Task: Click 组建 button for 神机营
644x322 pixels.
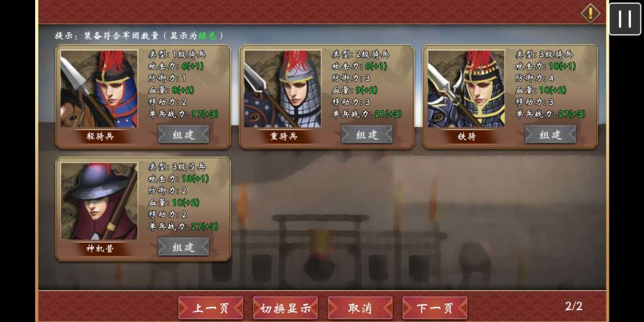Action: [x=184, y=247]
